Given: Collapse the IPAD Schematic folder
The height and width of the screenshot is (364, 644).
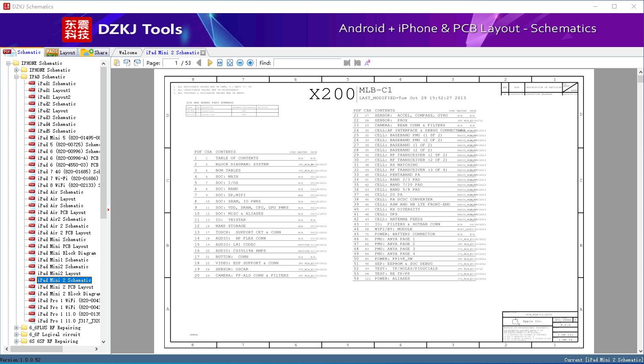Looking at the screenshot, I should 17,77.
